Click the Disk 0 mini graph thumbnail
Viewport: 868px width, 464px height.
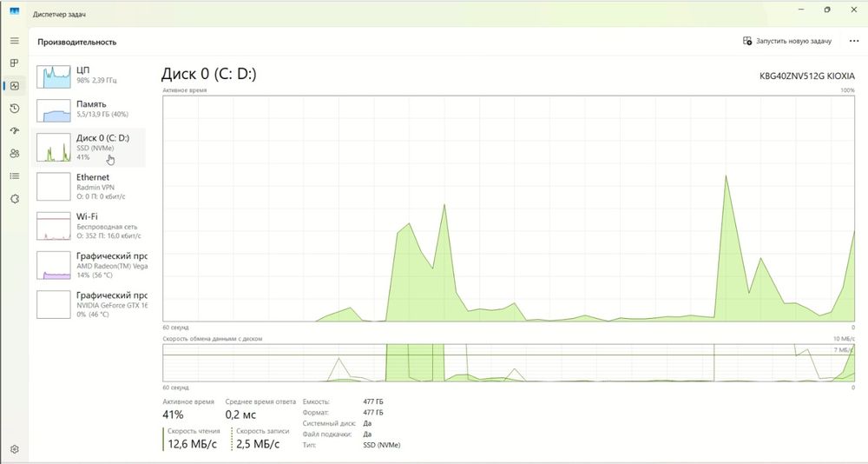[x=54, y=148]
